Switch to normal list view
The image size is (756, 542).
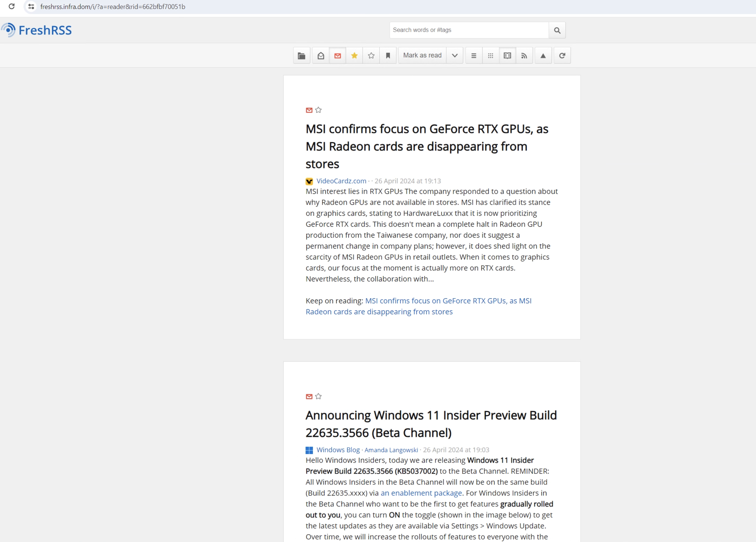tap(473, 56)
